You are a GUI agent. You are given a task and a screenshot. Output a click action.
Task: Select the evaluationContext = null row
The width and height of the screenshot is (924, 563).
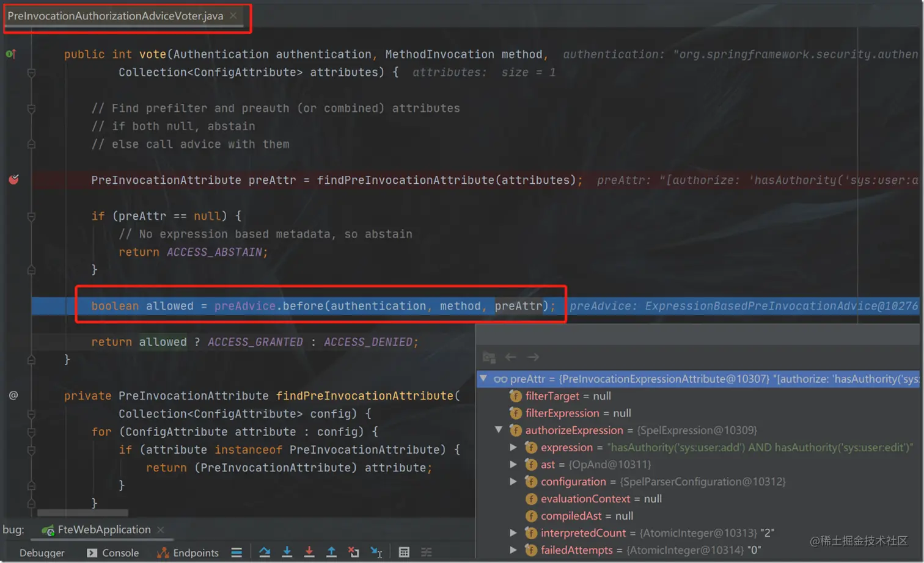pyautogui.click(x=698, y=498)
